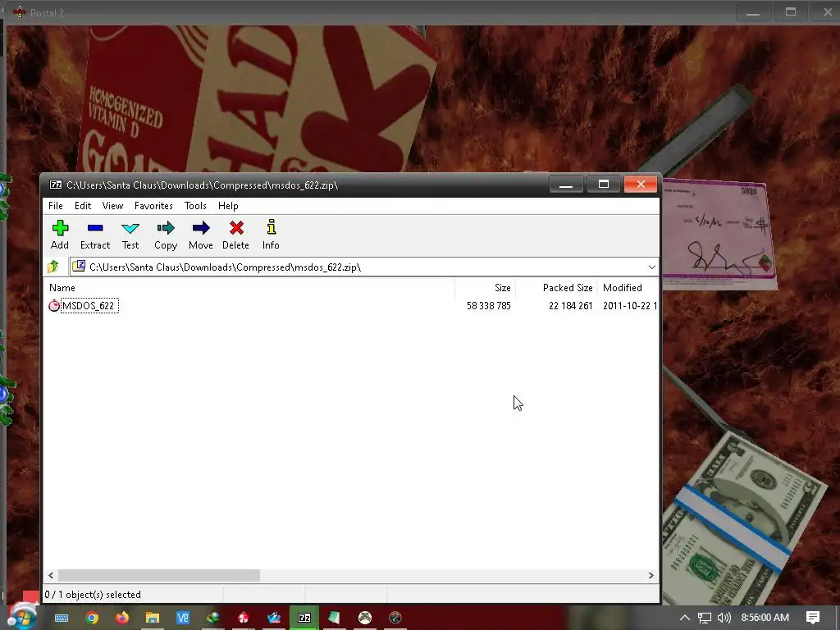Image resolution: width=840 pixels, height=630 pixels.
Task: Open File Explorer from the taskbar
Action: (153, 619)
